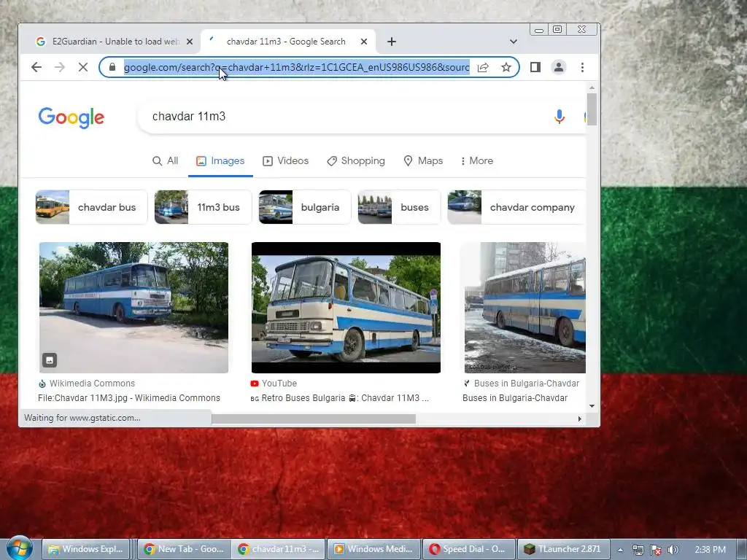Select the Images search tab
The width and height of the screenshot is (747, 560).
pos(220,161)
